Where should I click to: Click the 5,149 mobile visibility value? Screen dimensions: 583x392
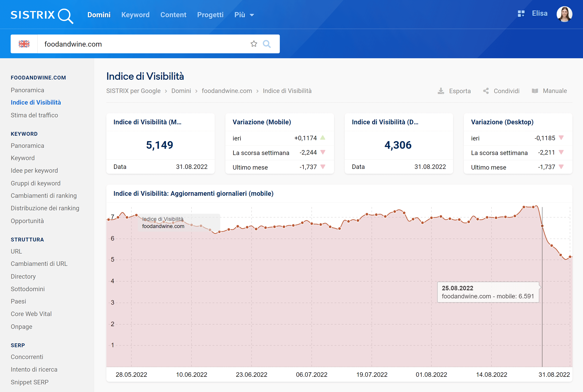[x=160, y=145]
